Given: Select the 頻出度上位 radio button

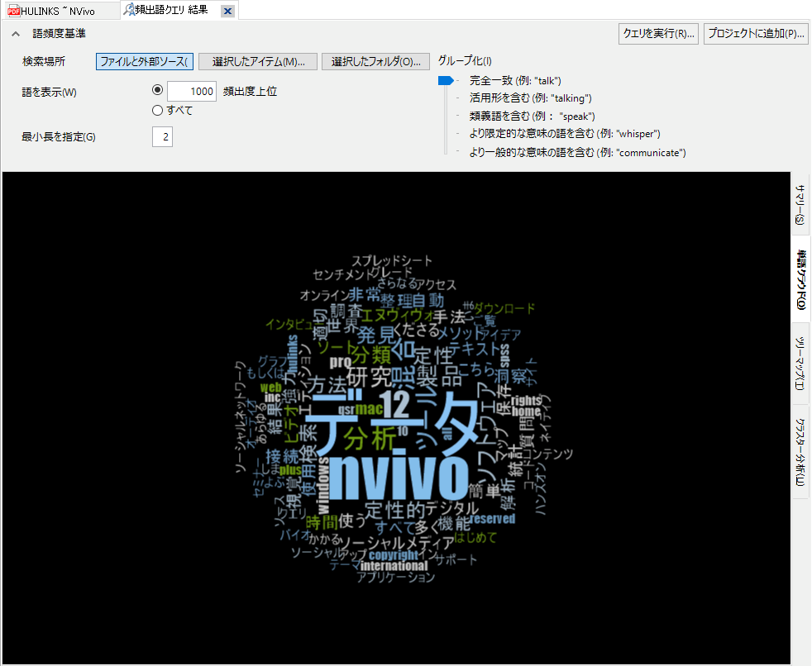Looking at the screenshot, I should (158, 91).
